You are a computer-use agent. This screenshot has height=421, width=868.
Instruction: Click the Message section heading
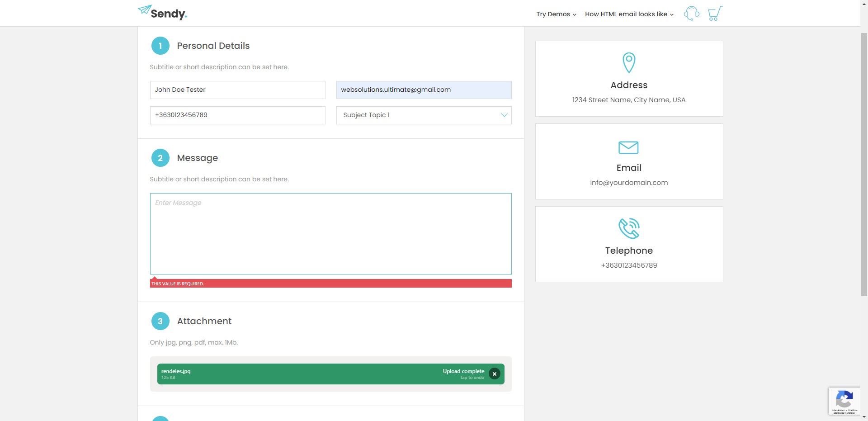[198, 158]
